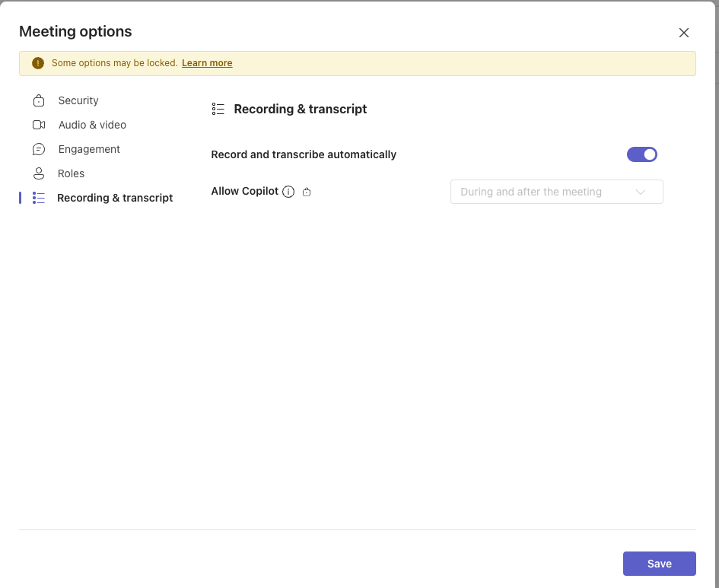The image size is (719, 588).
Task: Click the Save button
Action: (x=659, y=563)
